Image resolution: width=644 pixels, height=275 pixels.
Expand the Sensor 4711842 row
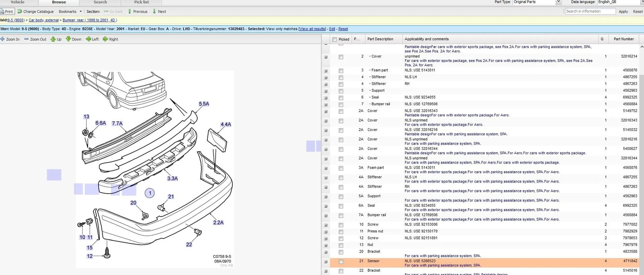click(x=326, y=262)
